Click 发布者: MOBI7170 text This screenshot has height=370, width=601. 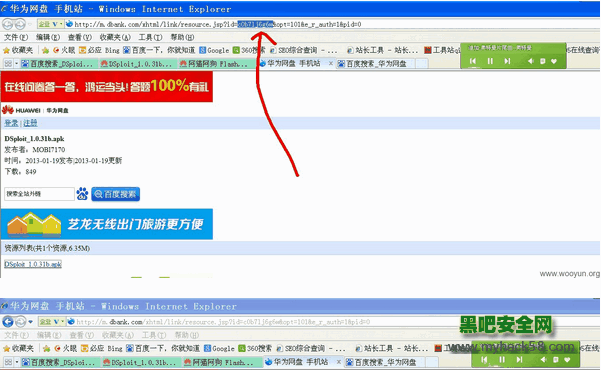click(34, 150)
